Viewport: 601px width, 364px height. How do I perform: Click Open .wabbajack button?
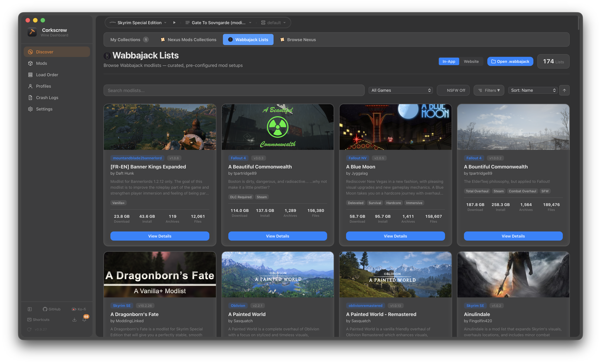(510, 61)
